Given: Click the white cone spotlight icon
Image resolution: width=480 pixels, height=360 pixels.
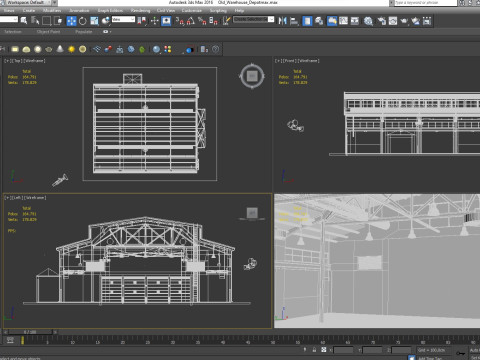Looking at the screenshot, I should (x=60, y=49).
